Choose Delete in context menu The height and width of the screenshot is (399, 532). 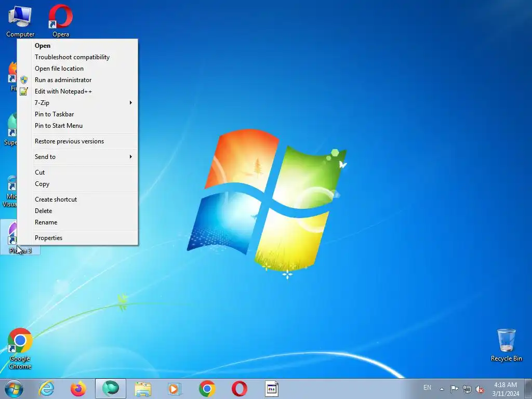77,211
